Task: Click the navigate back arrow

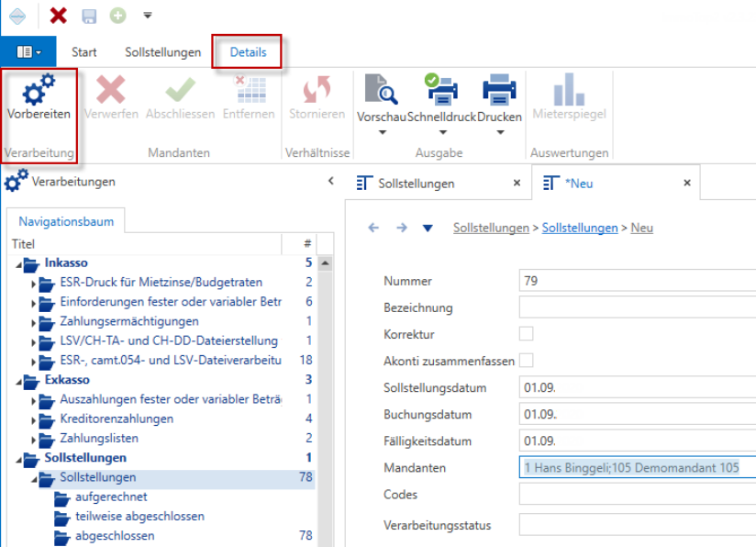Action: point(373,228)
